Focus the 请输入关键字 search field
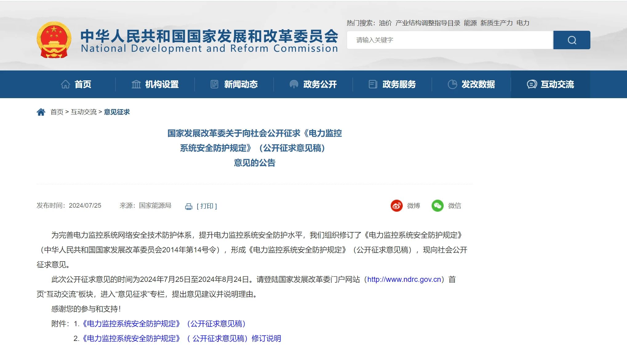627x364 pixels. coord(449,40)
